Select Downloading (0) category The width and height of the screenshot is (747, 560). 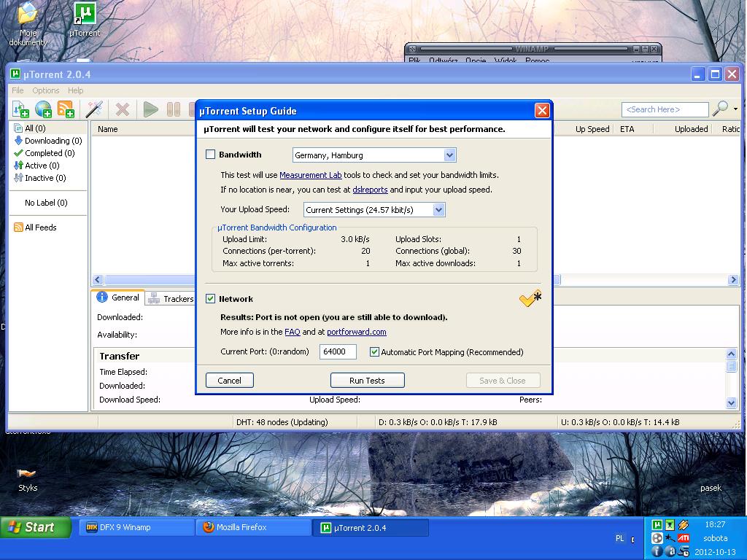pyautogui.click(x=48, y=141)
